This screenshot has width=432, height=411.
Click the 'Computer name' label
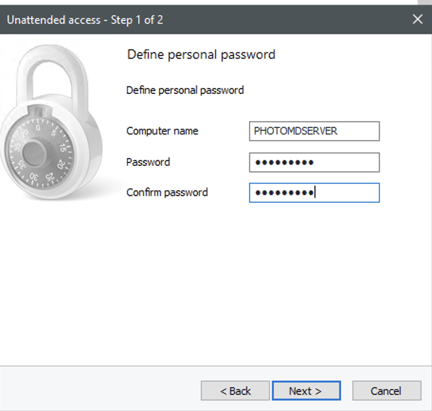tap(162, 131)
